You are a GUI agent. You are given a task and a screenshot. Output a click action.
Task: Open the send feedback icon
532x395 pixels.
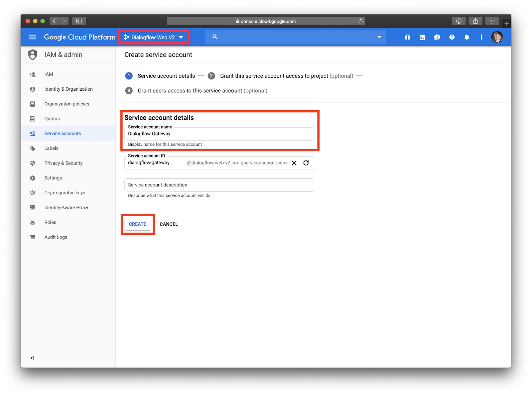pyautogui.click(x=437, y=37)
